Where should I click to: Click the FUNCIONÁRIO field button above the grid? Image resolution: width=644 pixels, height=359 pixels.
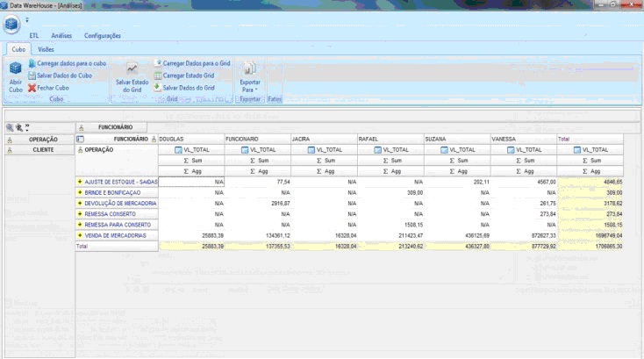[x=110, y=127]
